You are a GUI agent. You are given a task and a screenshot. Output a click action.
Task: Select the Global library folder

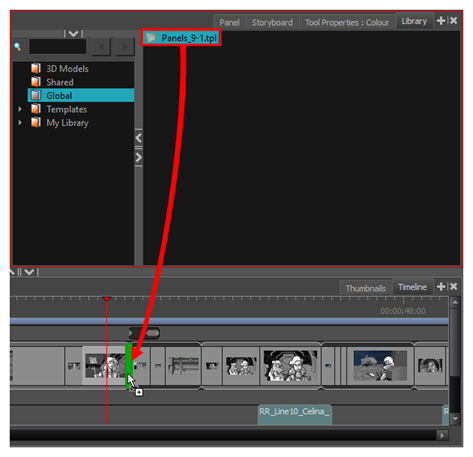click(x=81, y=95)
